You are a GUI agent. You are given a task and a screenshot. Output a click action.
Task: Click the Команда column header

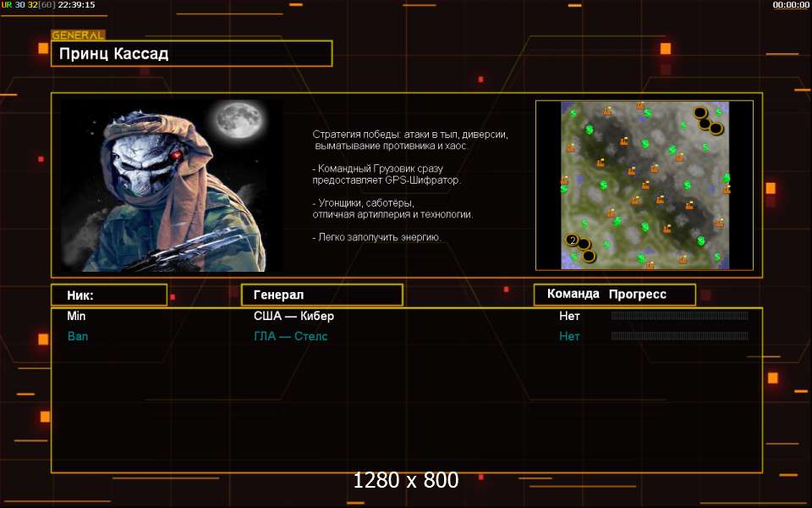(x=573, y=294)
